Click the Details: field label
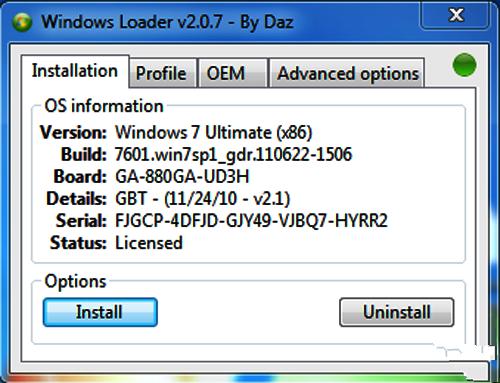Viewport: 500px width, 383px height. pyautogui.click(x=76, y=199)
